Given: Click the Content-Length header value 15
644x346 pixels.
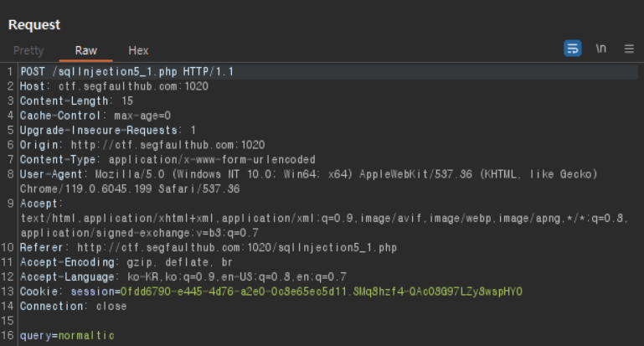Looking at the screenshot, I should click(127, 101).
